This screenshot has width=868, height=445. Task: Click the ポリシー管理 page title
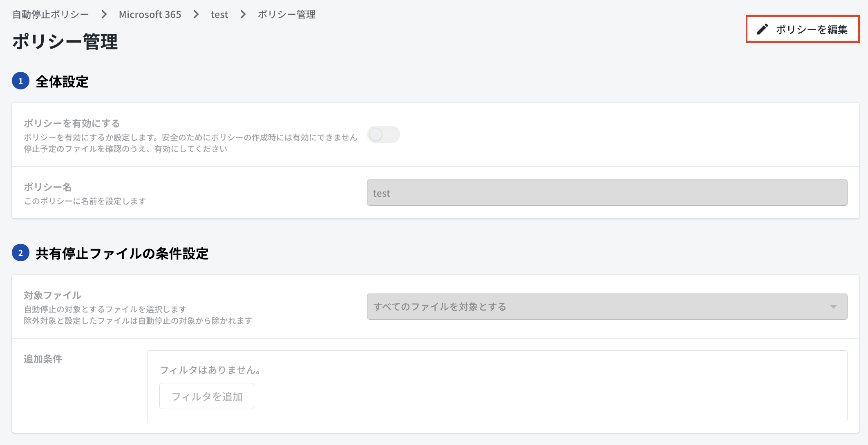pyautogui.click(x=65, y=42)
